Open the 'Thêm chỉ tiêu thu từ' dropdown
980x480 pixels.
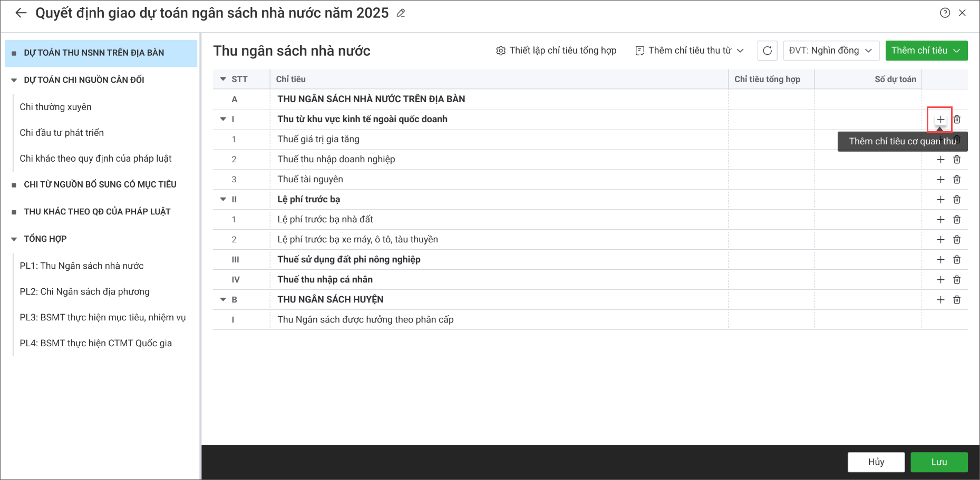690,51
